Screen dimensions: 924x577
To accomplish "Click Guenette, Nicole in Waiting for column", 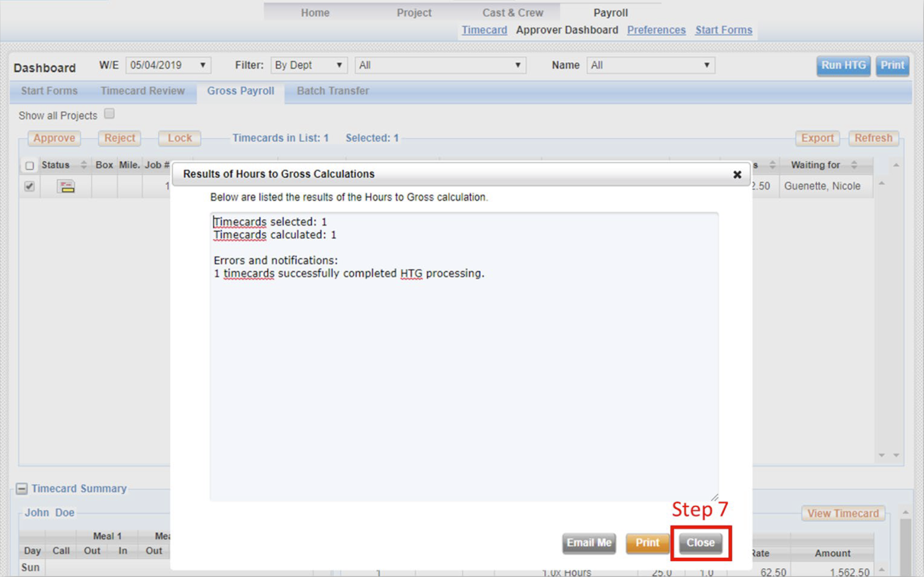I will (x=822, y=186).
